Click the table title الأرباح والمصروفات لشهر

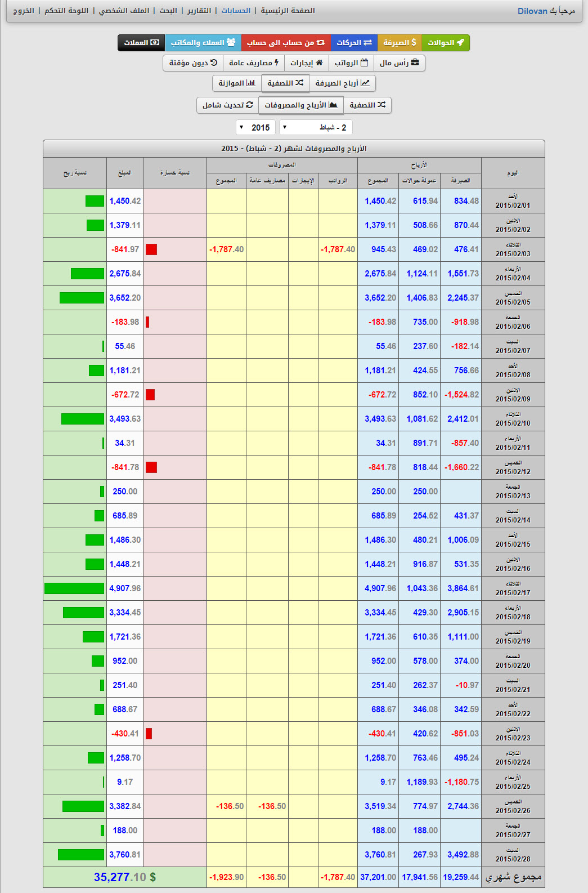[x=294, y=149]
